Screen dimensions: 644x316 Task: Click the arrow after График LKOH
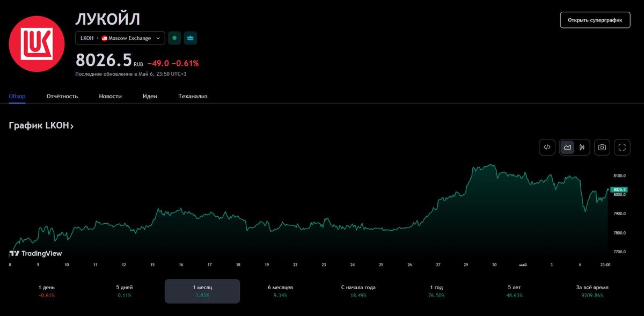tap(71, 127)
